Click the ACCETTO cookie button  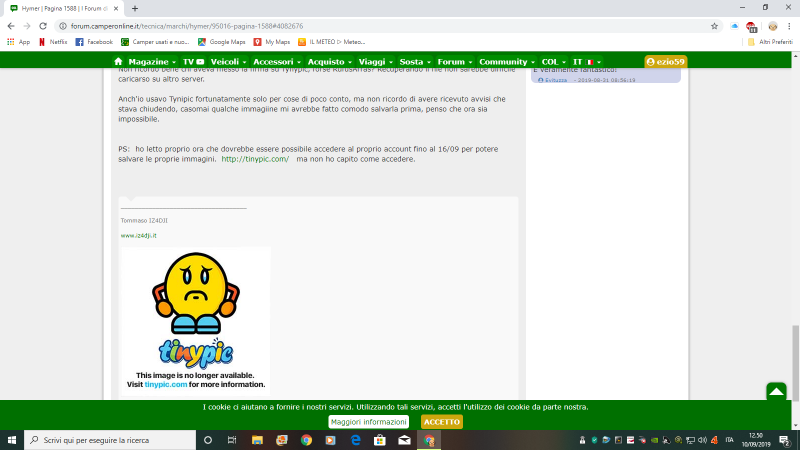point(442,422)
